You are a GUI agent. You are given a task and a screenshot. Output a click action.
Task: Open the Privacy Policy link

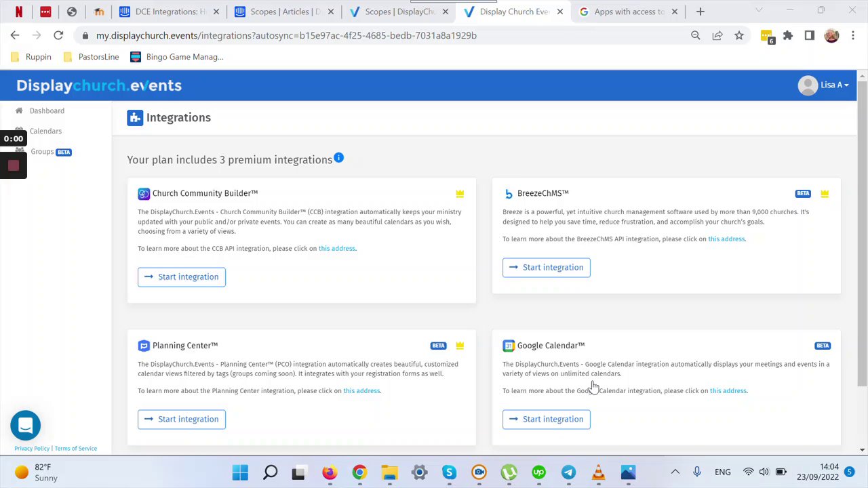pyautogui.click(x=32, y=449)
